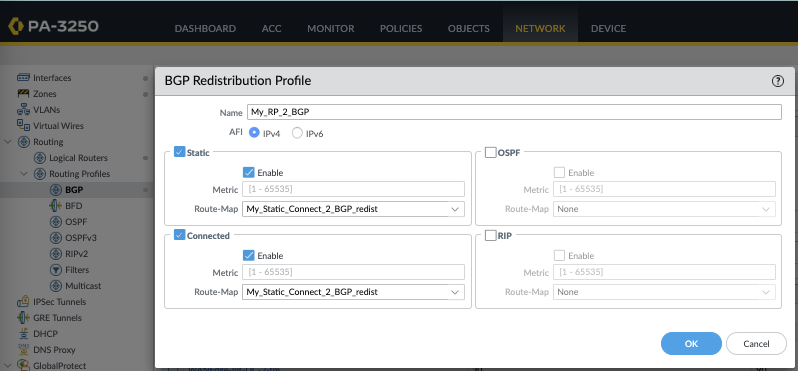
Task: Click the BGP profile icon
Action: (x=56, y=190)
